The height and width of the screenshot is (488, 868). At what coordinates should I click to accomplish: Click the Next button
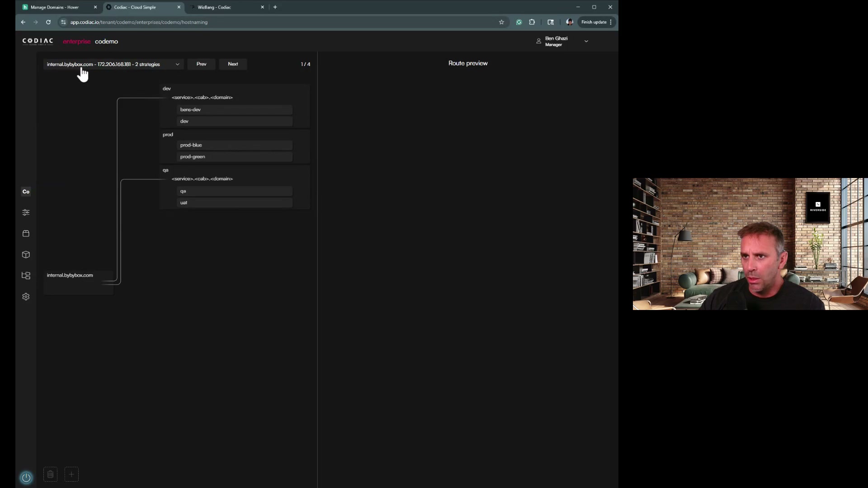coord(233,64)
